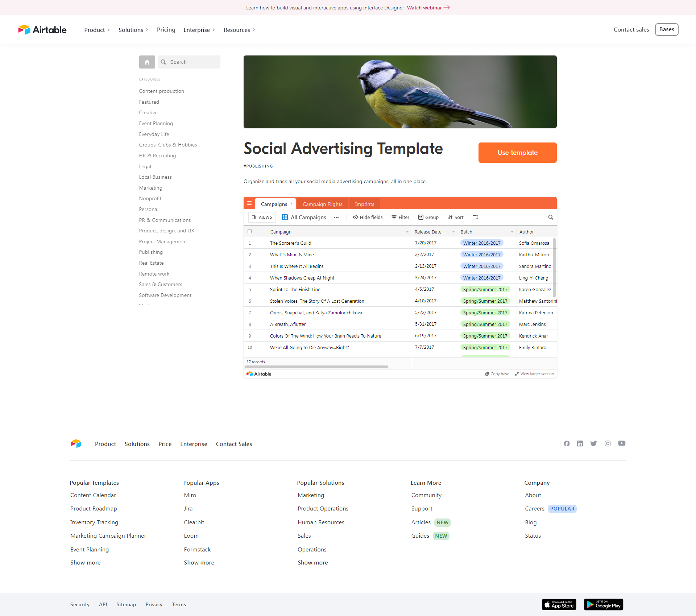Expand the Enterprise menu in the header
Viewport: 696px width, 616px height.
click(199, 30)
